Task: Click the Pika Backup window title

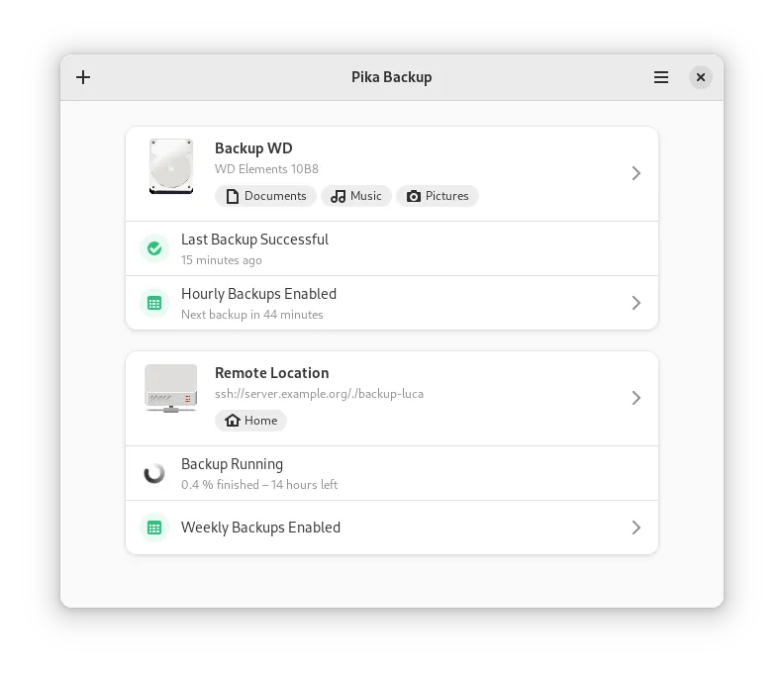Action: click(x=392, y=77)
